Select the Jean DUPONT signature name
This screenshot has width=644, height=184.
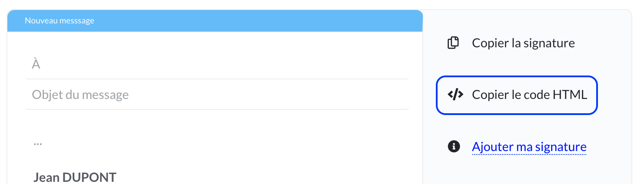tap(75, 177)
